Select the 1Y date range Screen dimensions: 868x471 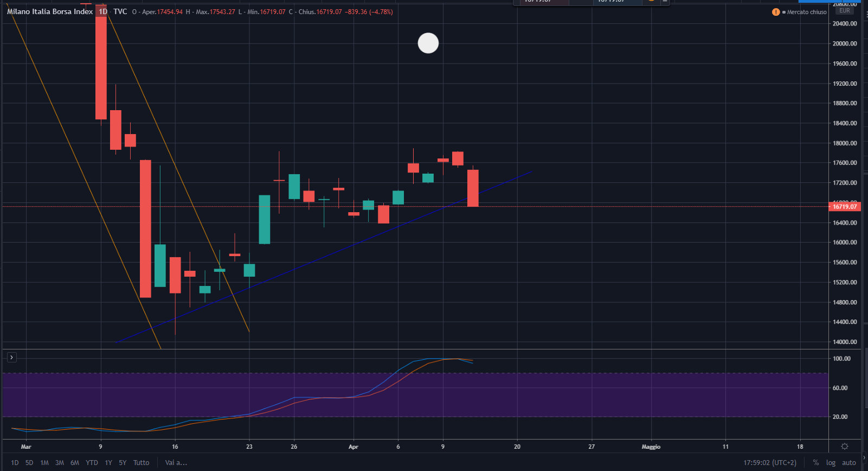[x=108, y=463]
